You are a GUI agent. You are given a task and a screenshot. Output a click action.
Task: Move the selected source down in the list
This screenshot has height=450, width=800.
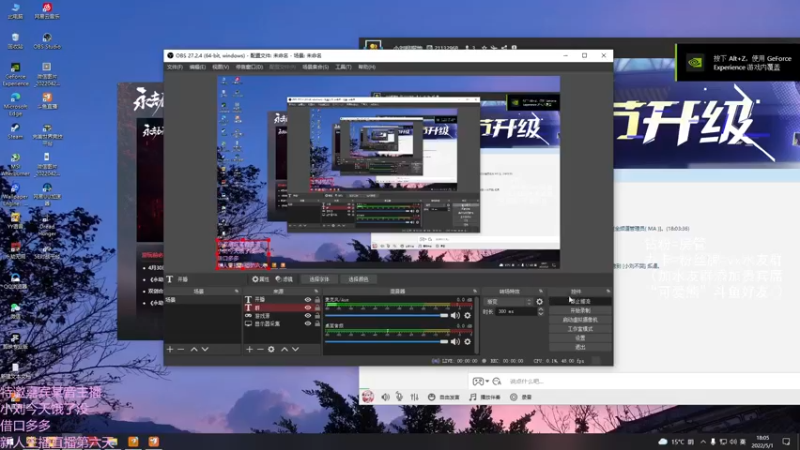(295, 349)
